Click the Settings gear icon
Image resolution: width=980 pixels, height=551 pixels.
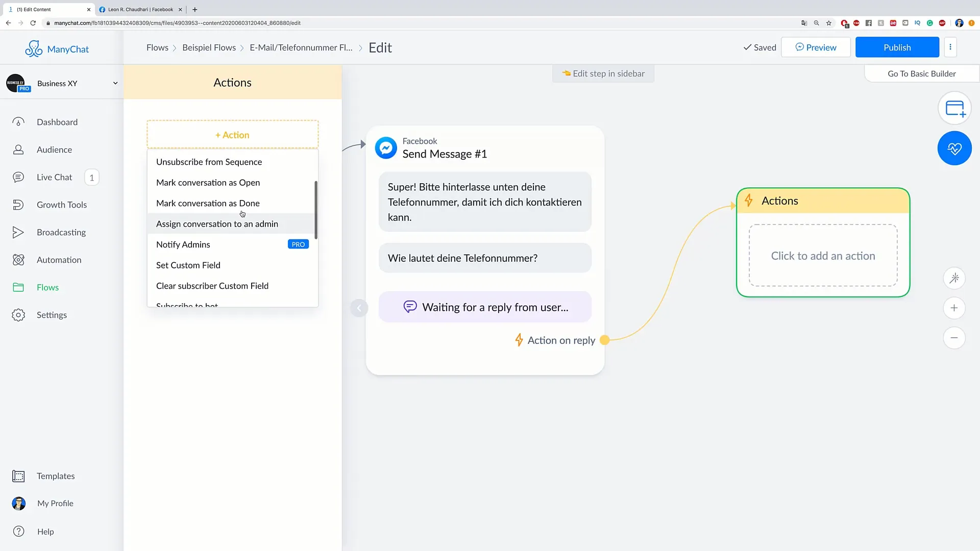18,314
